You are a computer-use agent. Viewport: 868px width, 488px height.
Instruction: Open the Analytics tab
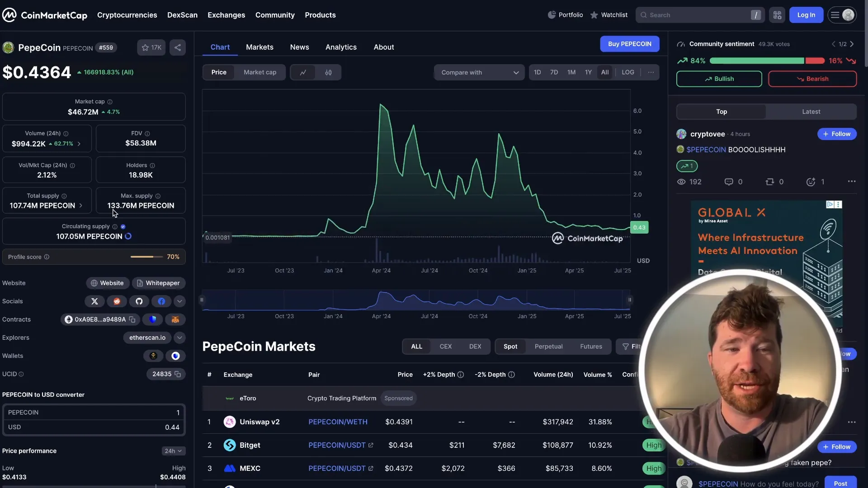341,47
